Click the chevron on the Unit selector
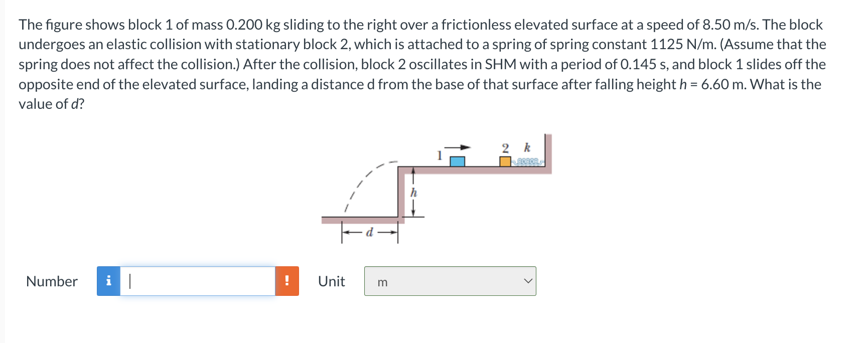 (x=527, y=281)
